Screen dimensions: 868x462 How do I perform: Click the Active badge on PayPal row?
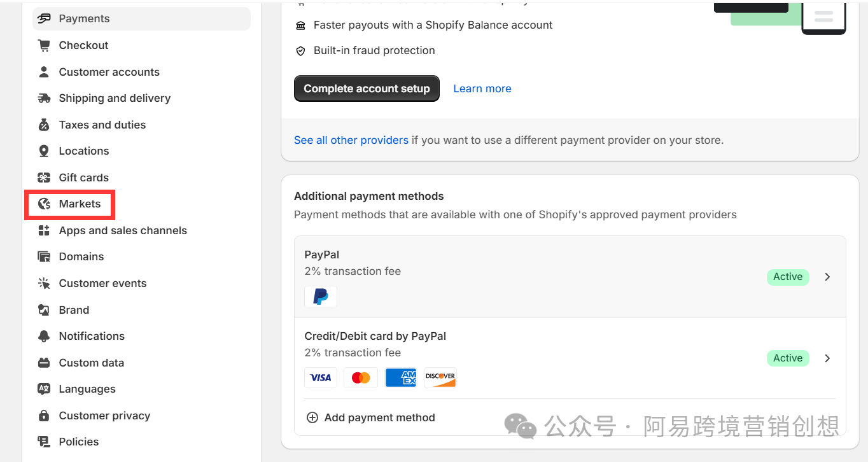(x=787, y=277)
